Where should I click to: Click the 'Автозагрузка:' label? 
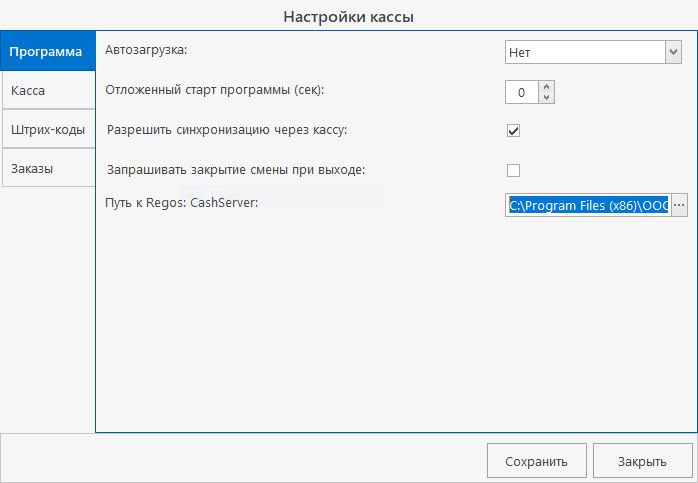point(146,48)
